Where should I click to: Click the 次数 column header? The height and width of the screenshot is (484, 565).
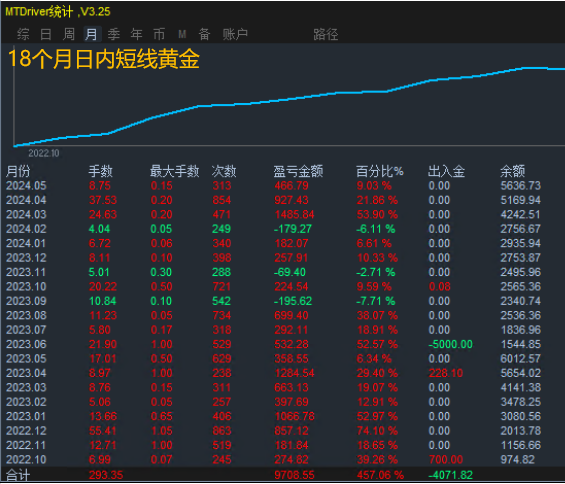pos(224,171)
